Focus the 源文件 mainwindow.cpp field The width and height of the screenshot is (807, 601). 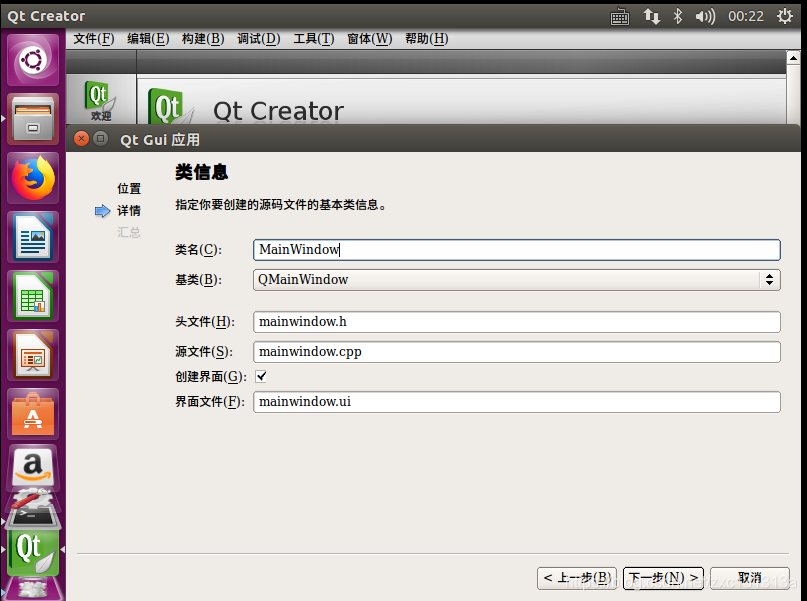517,352
